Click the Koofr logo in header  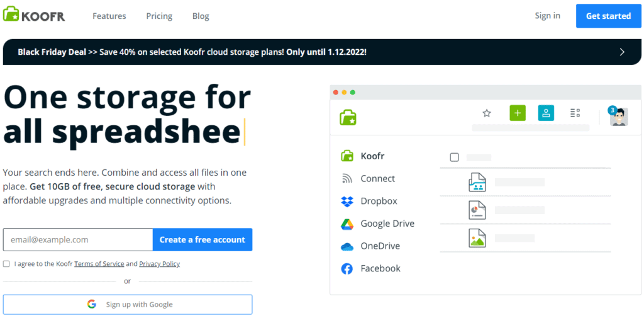(x=33, y=16)
